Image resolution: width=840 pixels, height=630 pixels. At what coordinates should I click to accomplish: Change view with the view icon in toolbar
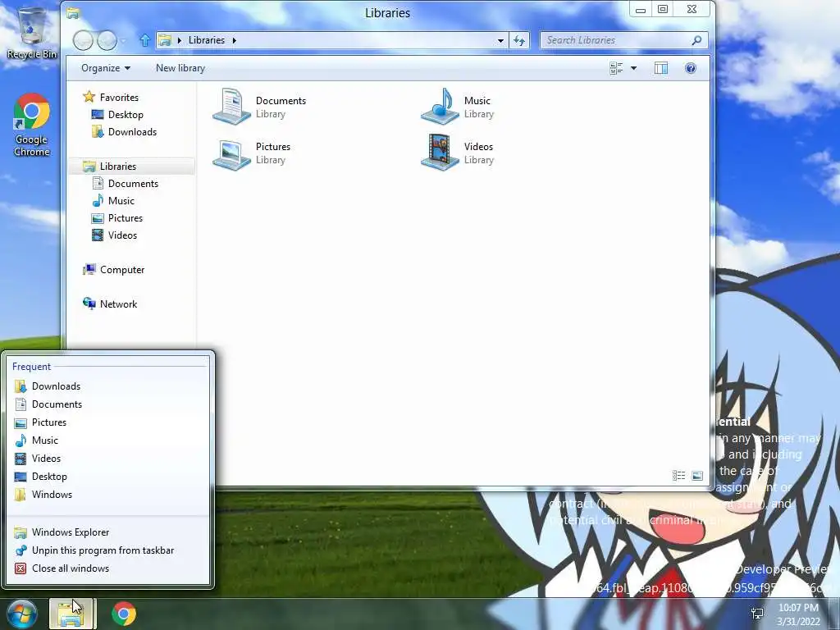coord(616,68)
